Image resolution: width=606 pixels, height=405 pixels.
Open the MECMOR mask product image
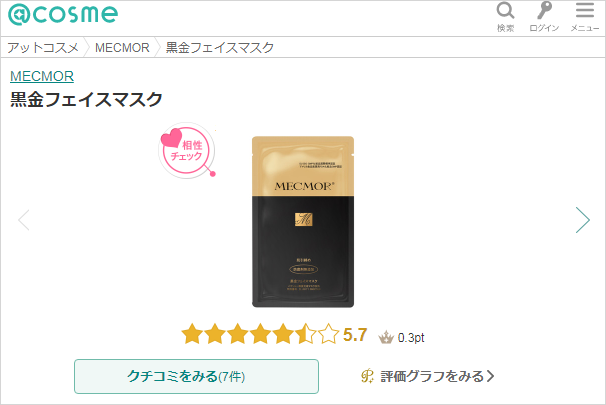tap(303, 222)
